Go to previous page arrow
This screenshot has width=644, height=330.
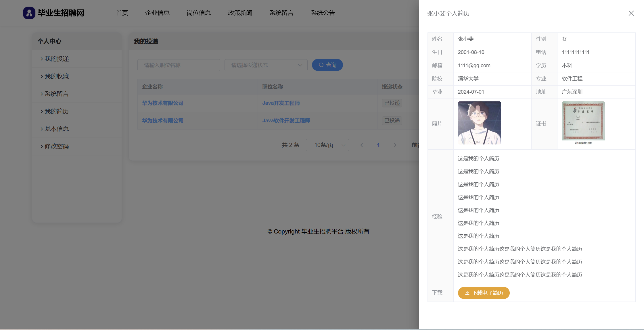pos(362,145)
